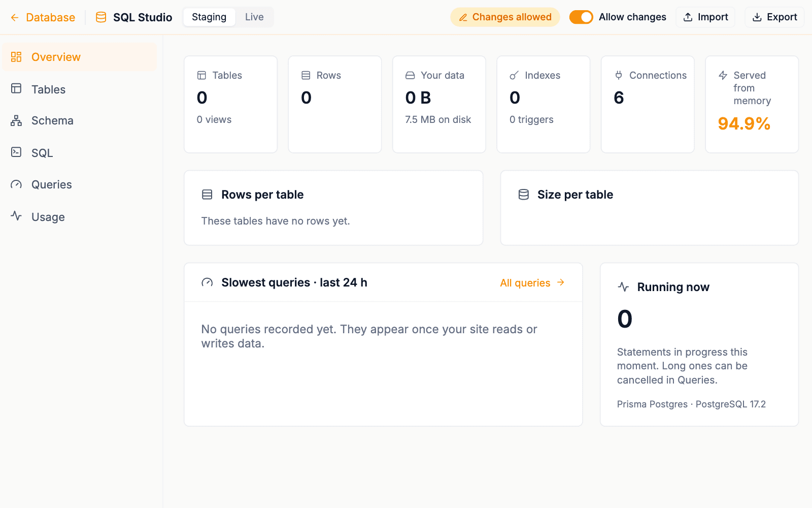Image resolution: width=812 pixels, height=508 pixels.
Task: Click the hard drive icon in Your data card
Action: tap(410, 75)
